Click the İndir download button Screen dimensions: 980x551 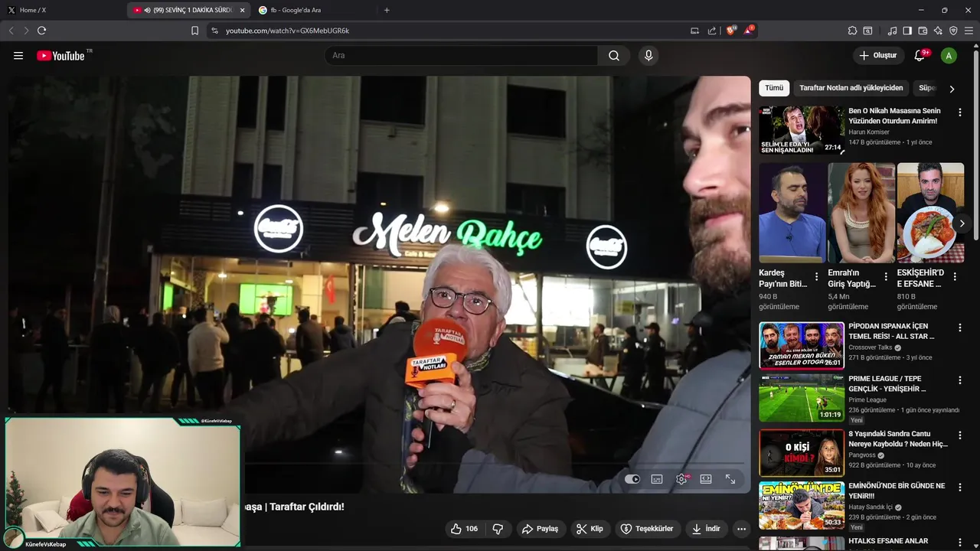(705, 529)
